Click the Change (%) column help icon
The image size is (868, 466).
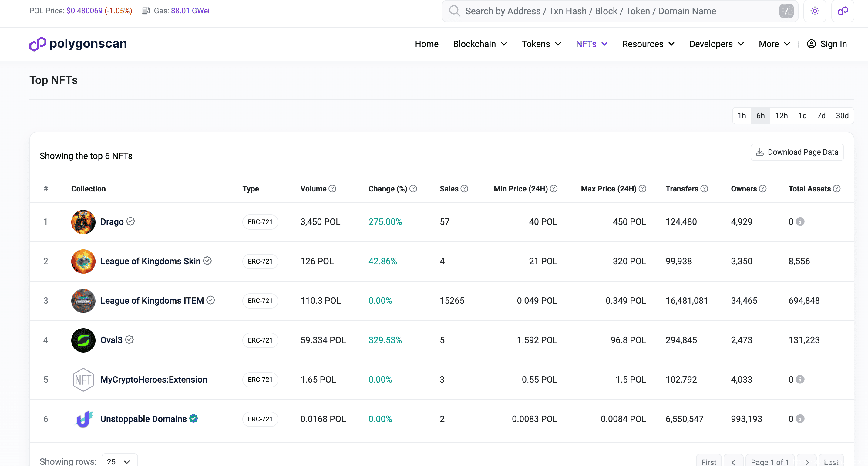tap(413, 189)
